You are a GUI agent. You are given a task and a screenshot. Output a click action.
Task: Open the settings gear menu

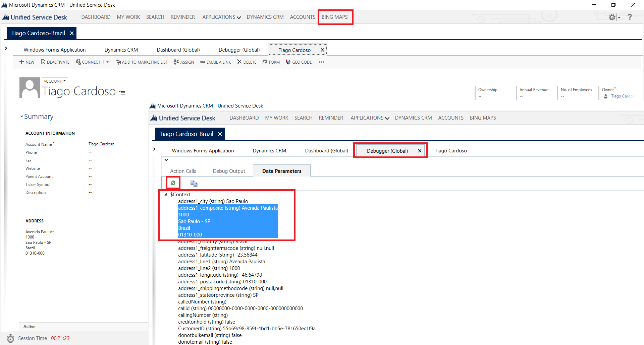tap(612, 17)
